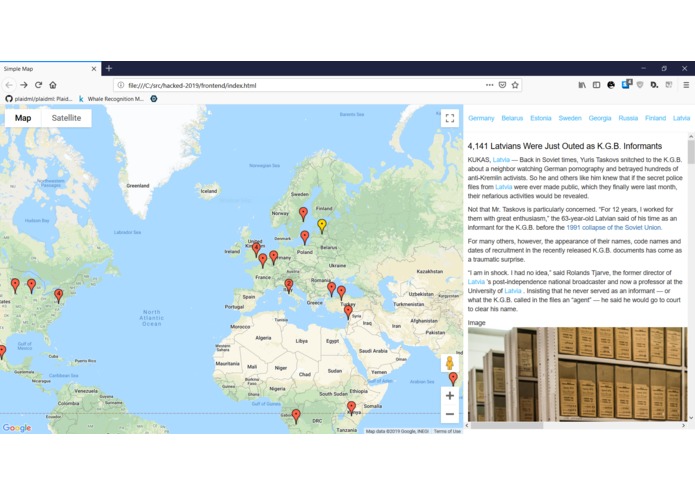The image size is (695, 494).
Task: Open a new browser tab
Action: (109, 68)
